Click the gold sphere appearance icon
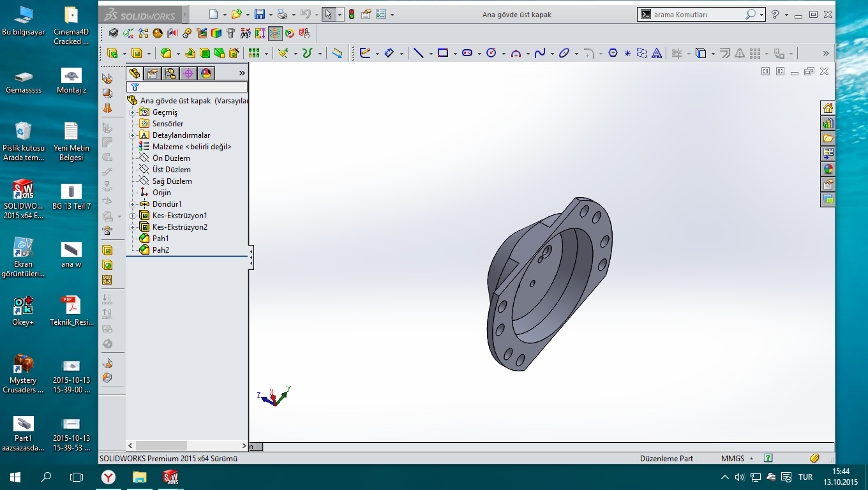Screen dimensions: 868x490 [x=158, y=33]
